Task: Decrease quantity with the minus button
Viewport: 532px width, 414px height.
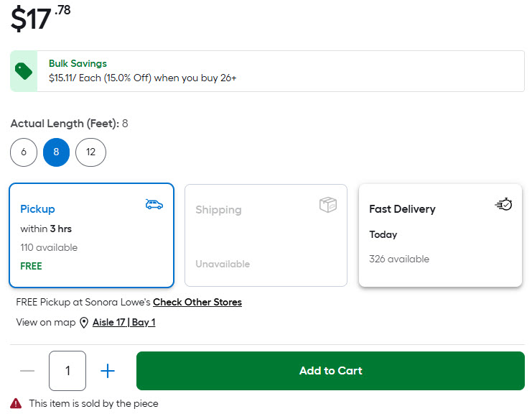Action: 27,371
